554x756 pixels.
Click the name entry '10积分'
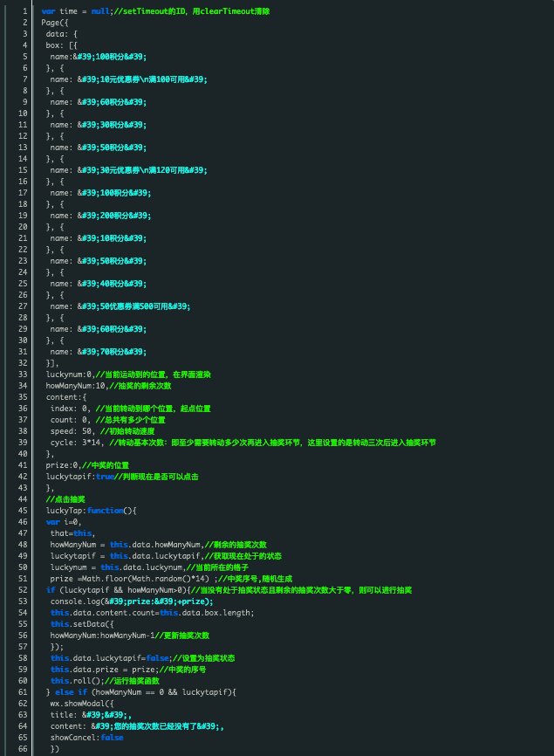(x=99, y=238)
